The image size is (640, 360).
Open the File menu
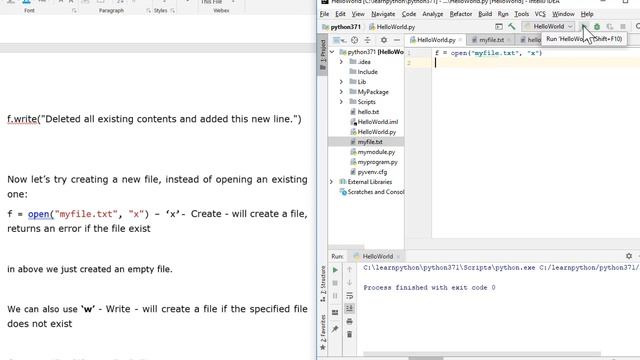(324, 14)
